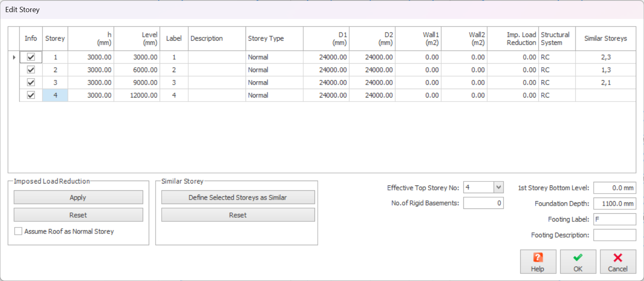Image resolution: width=644 pixels, height=281 pixels.
Task: Click Apply in Imposed Load Reduction
Action: click(78, 198)
